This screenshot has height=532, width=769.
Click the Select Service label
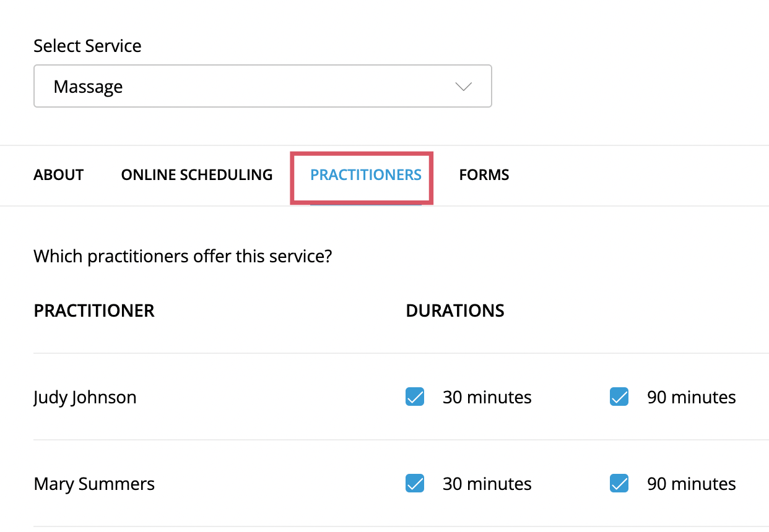[x=88, y=46]
